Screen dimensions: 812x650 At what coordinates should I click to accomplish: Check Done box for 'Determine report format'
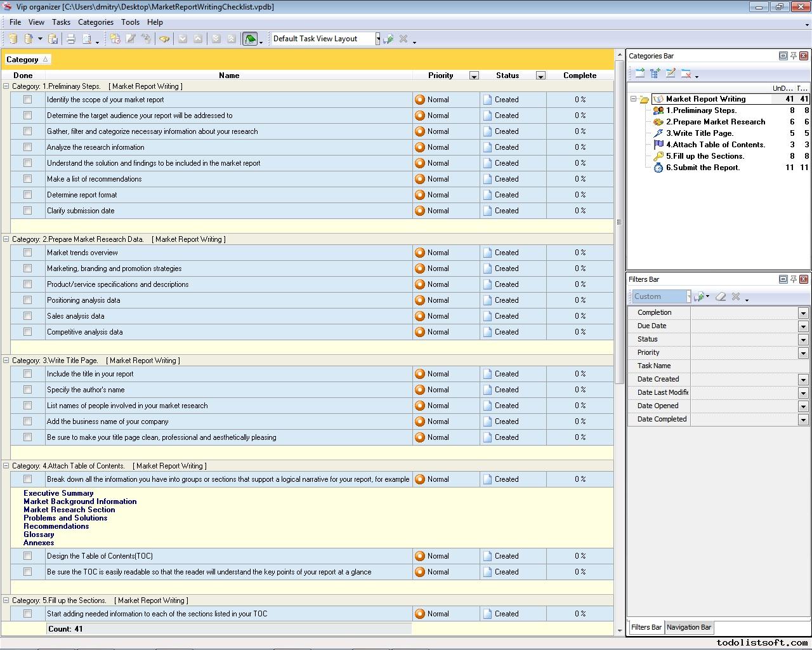pos(27,195)
